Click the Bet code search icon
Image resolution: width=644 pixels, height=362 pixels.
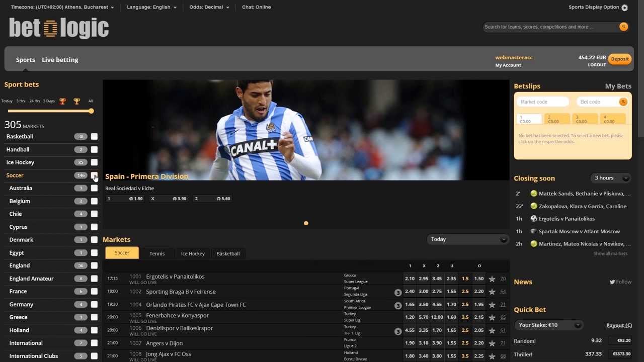pos(623,102)
